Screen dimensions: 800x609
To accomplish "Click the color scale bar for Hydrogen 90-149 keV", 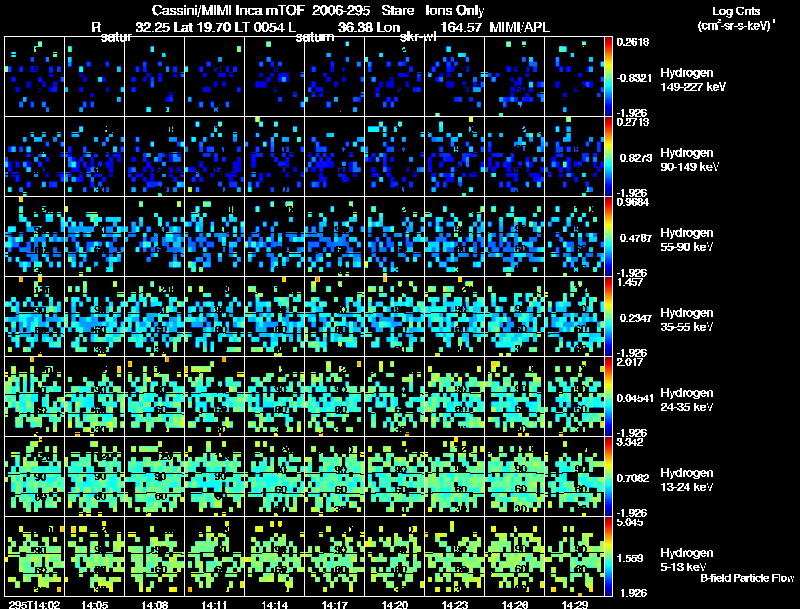I will click(x=608, y=157).
